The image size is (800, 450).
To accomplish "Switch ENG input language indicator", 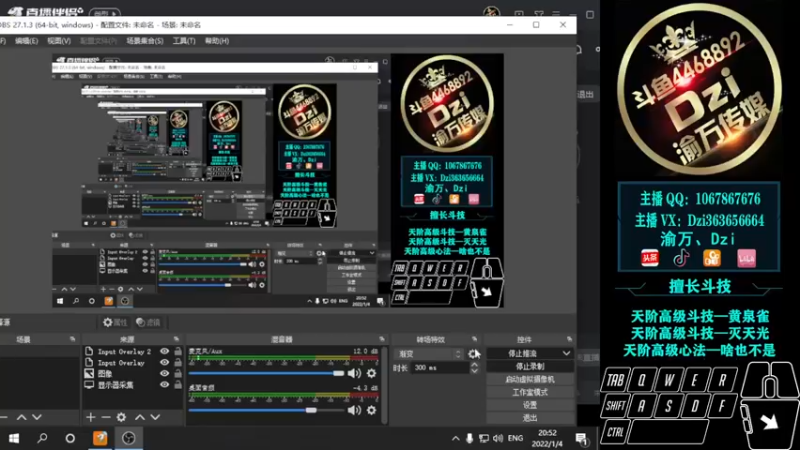I will point(515,438).
